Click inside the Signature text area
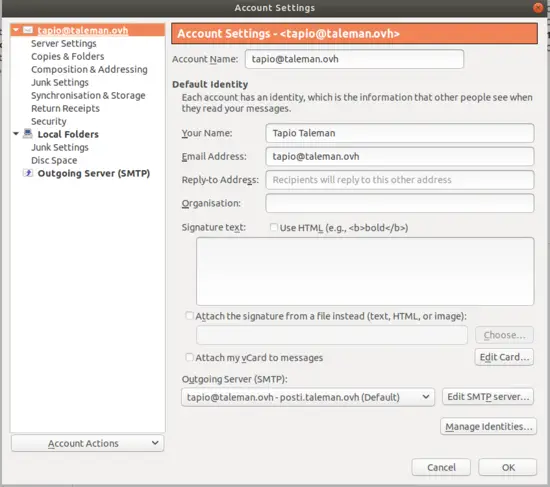 tap(365, 271)
